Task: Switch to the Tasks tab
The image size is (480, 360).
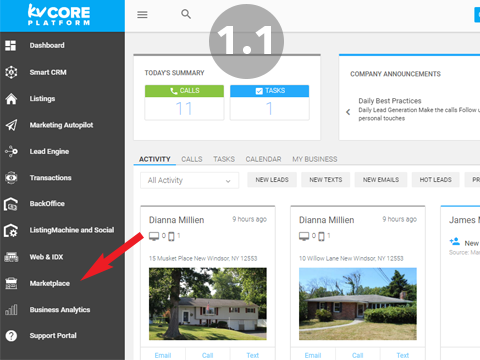Action: 224,159
